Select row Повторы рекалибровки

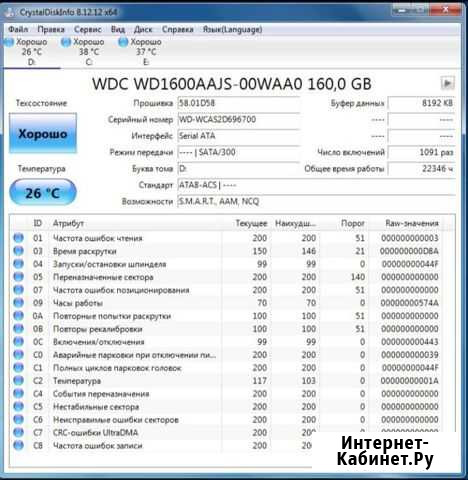point(227,329)
